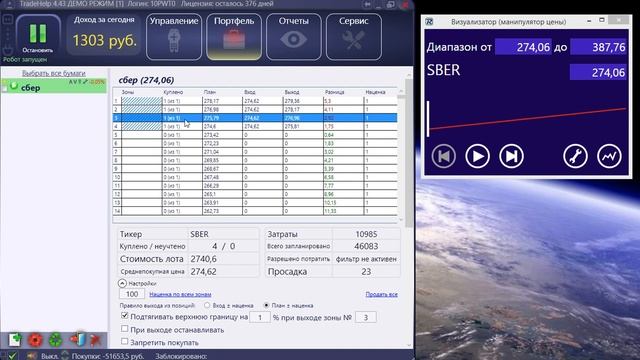Click Доход за сегодня 1303 руб. panel
Screen dimensions: 640x360
coord(104,35)
